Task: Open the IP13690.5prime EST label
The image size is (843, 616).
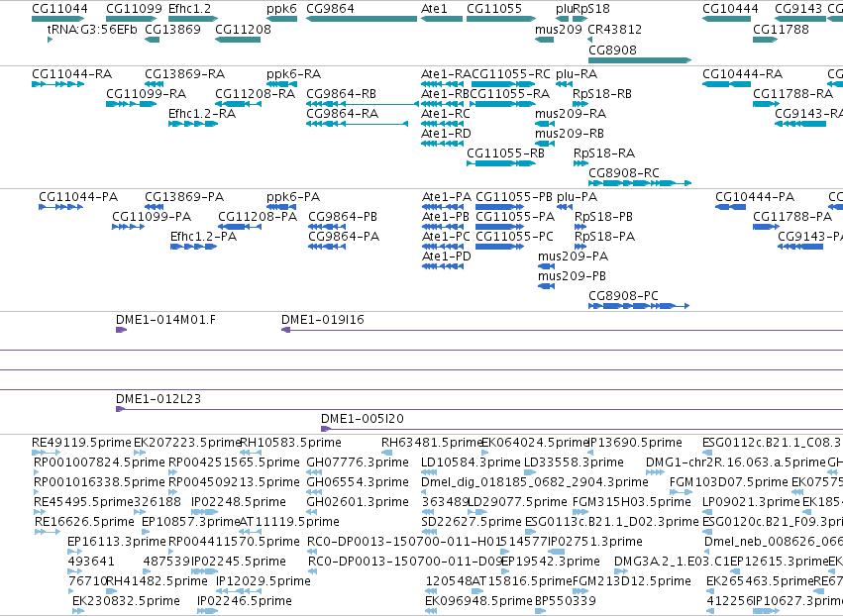Action: click(x=636, y=443)
